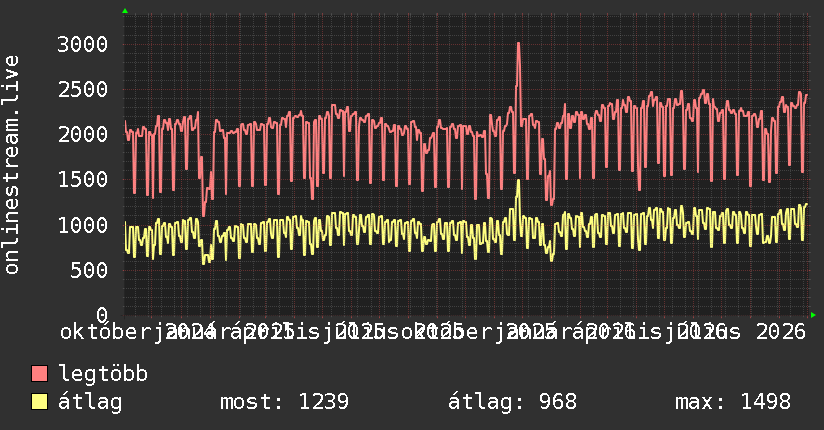The height and width of the screenshot is (430, 824).
Task: Click the yellow line's highest peak near 1500
Action: point(518,181)
